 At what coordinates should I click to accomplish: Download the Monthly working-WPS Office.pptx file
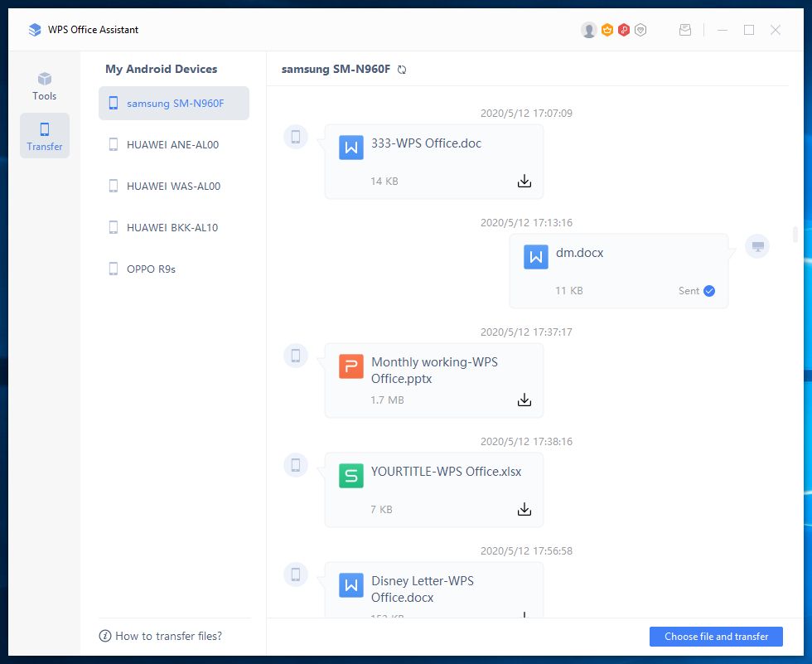(524, 400)
